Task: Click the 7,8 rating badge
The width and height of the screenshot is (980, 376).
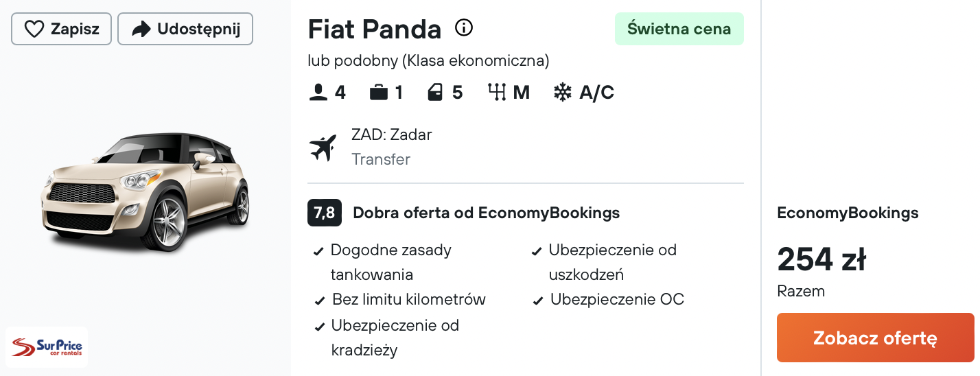Action: pos(325,213)
